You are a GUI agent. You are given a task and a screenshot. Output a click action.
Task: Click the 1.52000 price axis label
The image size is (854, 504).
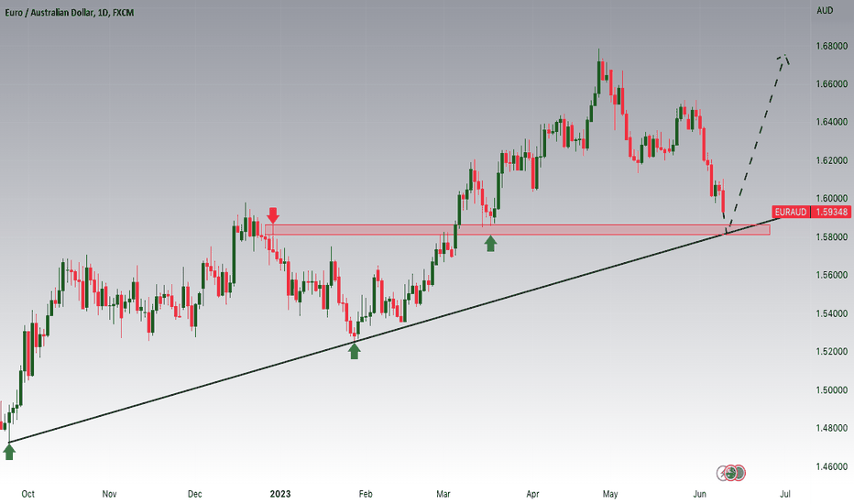831,352
